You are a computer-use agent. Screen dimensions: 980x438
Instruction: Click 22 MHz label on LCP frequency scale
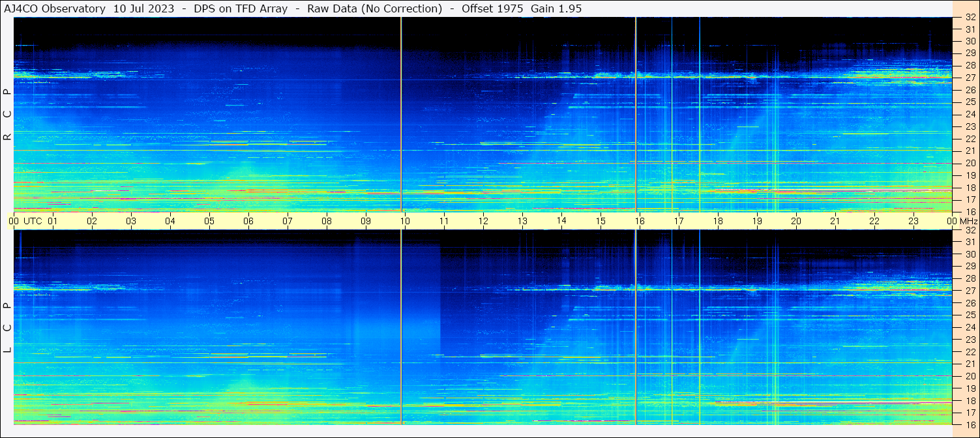[970, 352]
